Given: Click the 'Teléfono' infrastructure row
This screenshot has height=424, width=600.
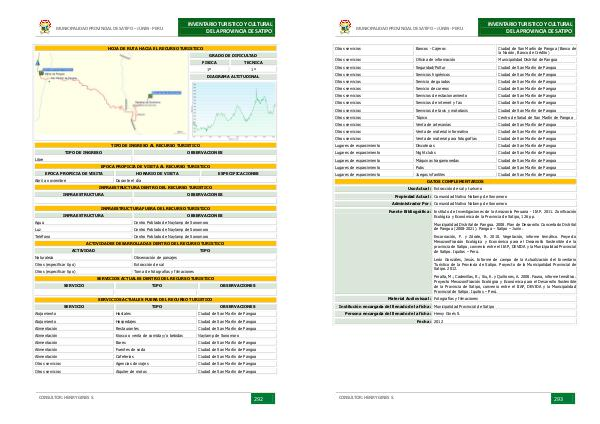Looking at the screenshot, I should [155, 236].
